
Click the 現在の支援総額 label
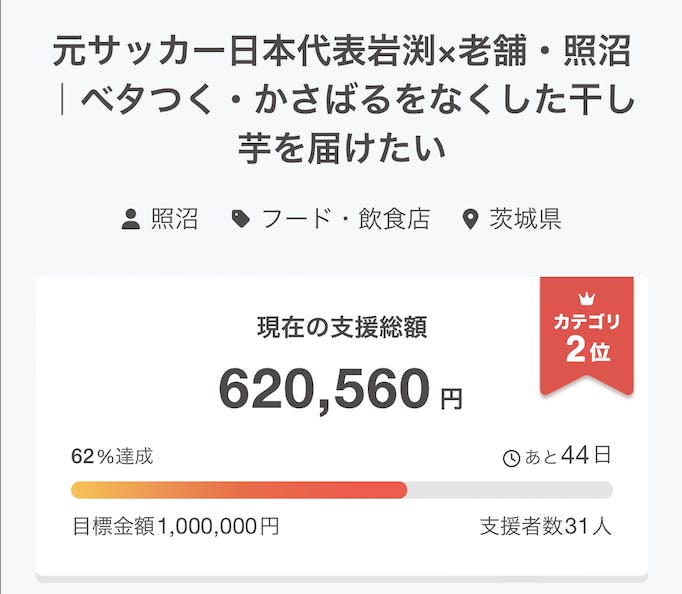(x=342, y=328)
